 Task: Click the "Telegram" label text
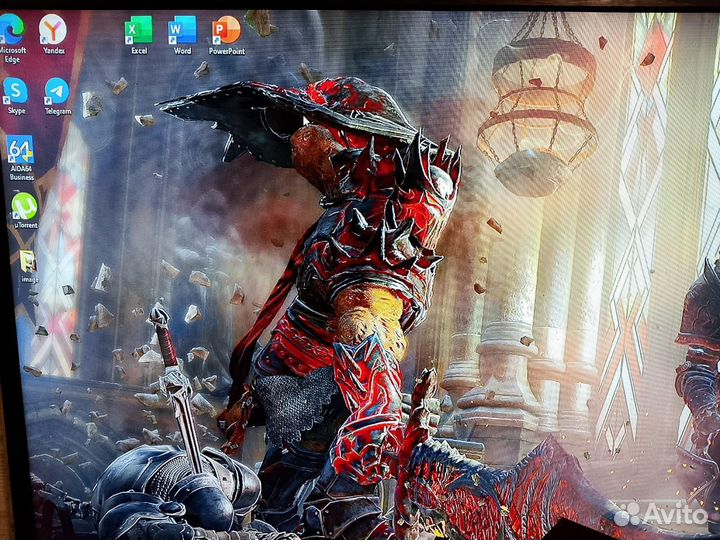coord(58,112)
